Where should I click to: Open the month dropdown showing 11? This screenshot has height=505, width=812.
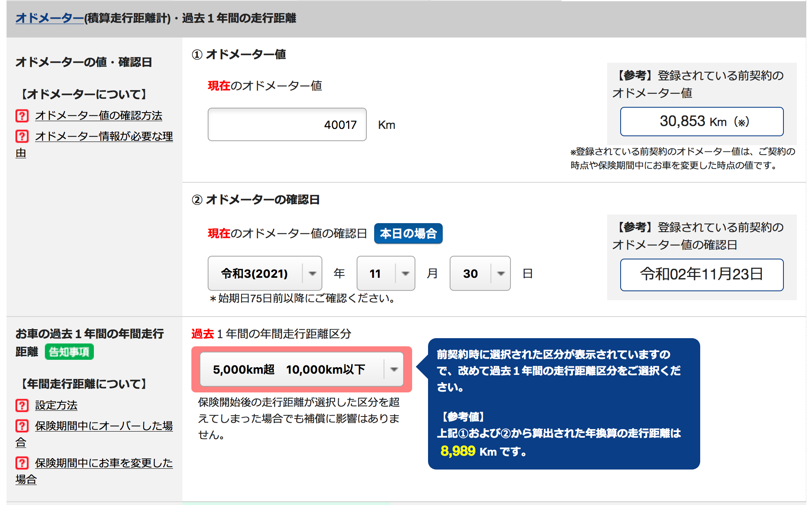pos(386,273)
